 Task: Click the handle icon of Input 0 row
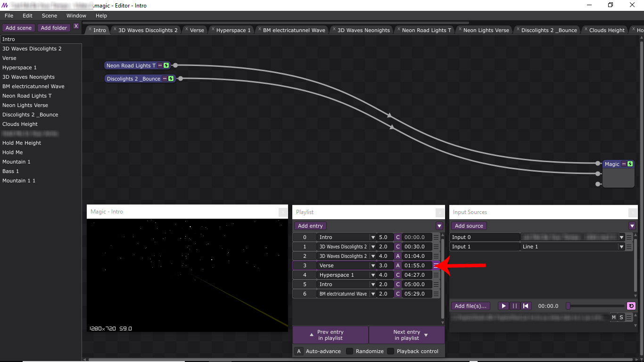pos(629,237)
